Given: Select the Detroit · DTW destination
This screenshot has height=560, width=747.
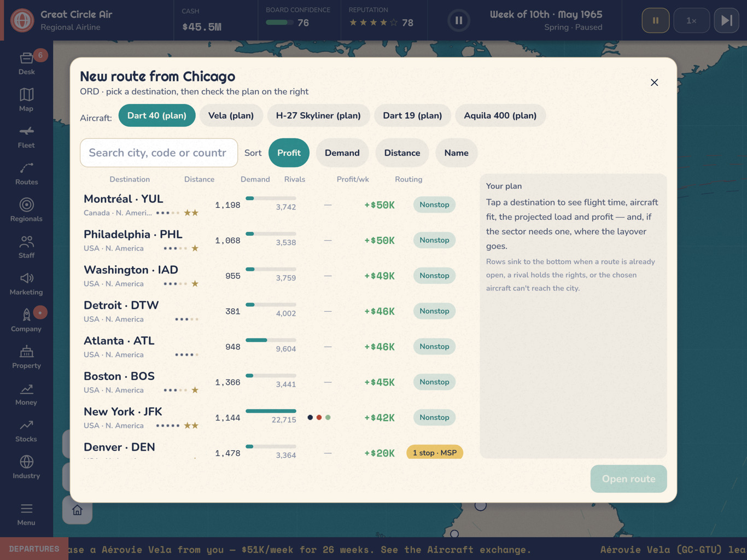Looking at the screenshot, I should pyautogui.click(x=274, y=312).
